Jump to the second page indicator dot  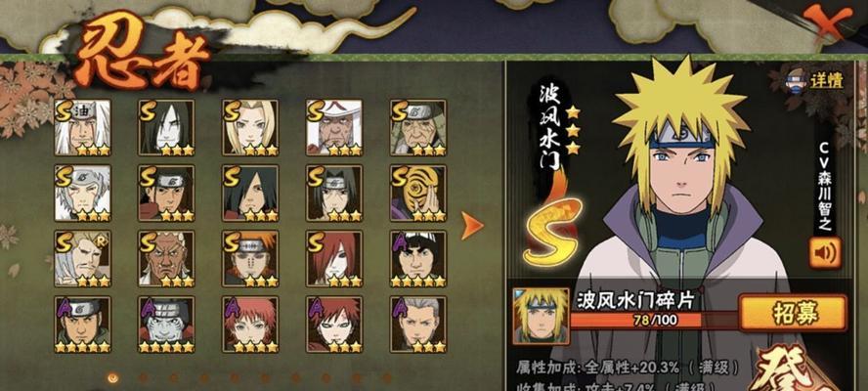(144, 377)
